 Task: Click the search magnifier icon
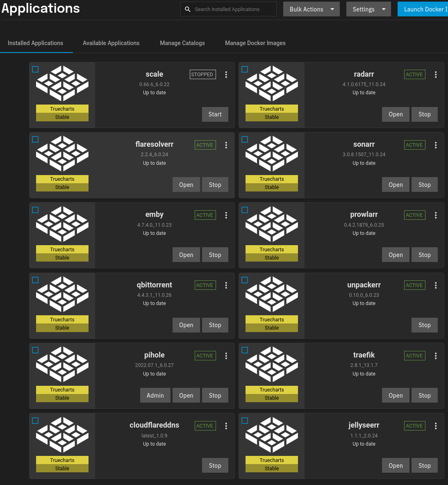tap(188, 9)
